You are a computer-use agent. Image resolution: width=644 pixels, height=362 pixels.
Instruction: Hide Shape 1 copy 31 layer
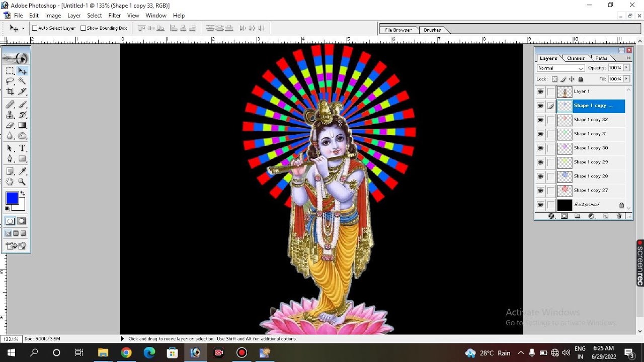coord(540,134)
